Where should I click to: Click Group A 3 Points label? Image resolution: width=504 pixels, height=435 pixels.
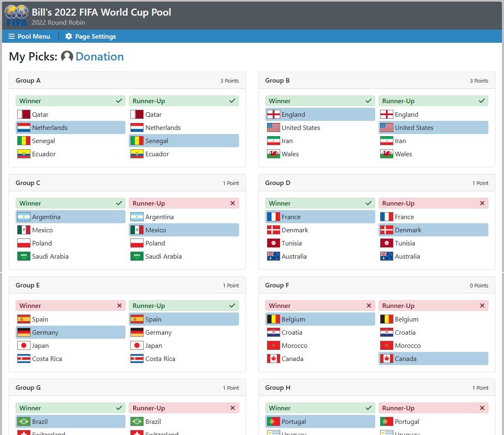(230, 81)
